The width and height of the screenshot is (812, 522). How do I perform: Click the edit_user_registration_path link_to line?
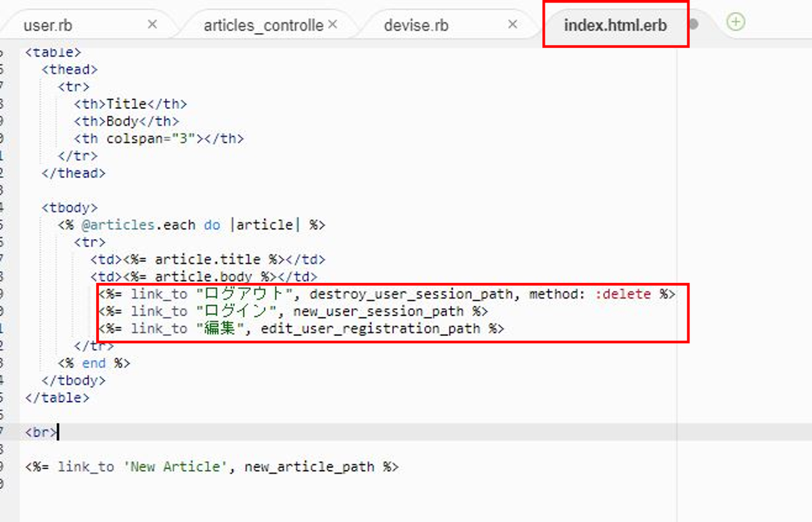point(302,328)
